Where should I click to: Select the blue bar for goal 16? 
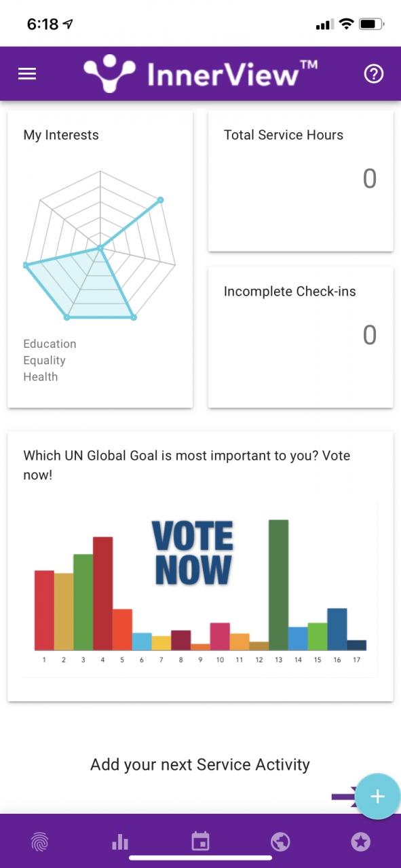(x=337, y=629)
